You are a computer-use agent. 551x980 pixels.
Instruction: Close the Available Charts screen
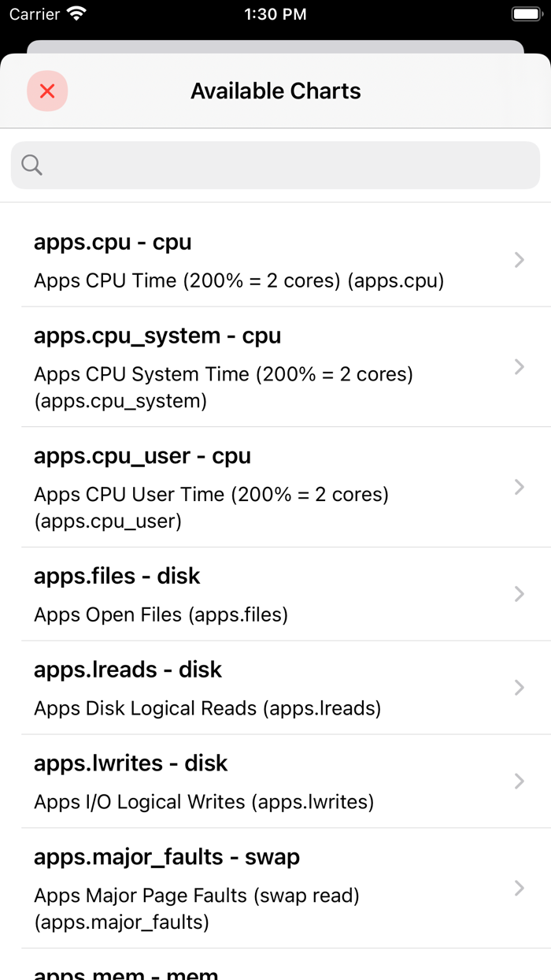(47, 91)
